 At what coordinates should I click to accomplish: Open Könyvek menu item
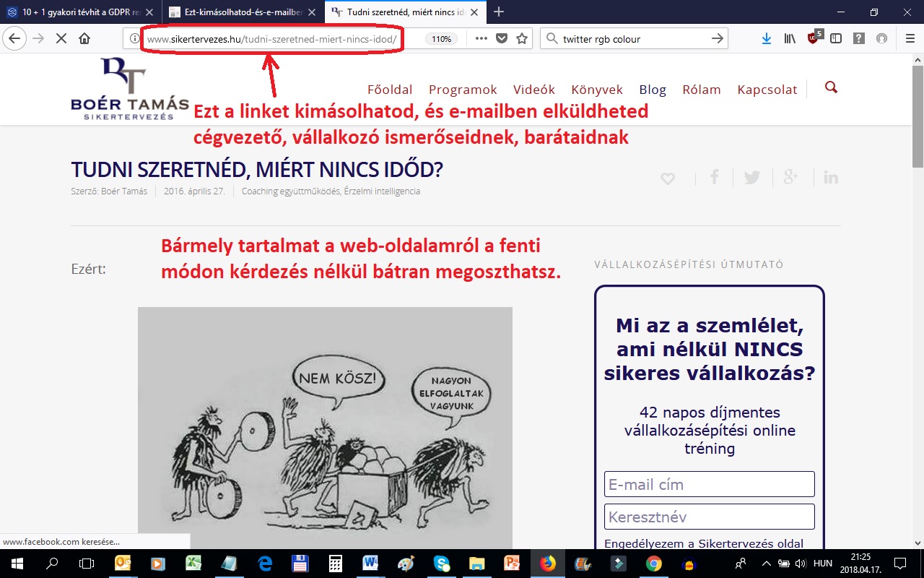[x=597, y=90]
